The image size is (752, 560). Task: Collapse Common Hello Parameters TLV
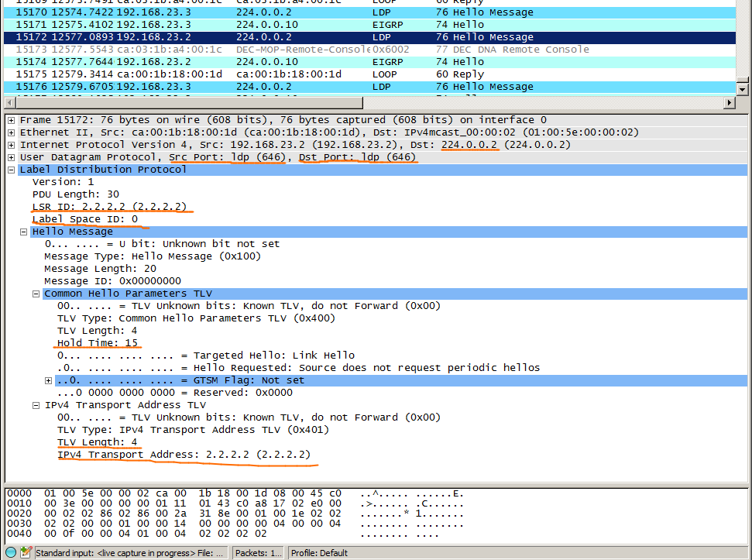point(36,293)
